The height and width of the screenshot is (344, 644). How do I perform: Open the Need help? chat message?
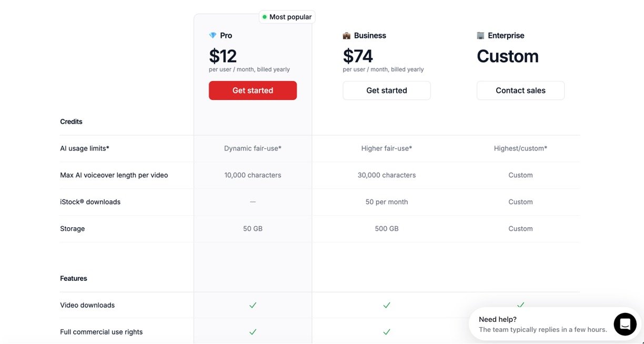coord(542,324)
